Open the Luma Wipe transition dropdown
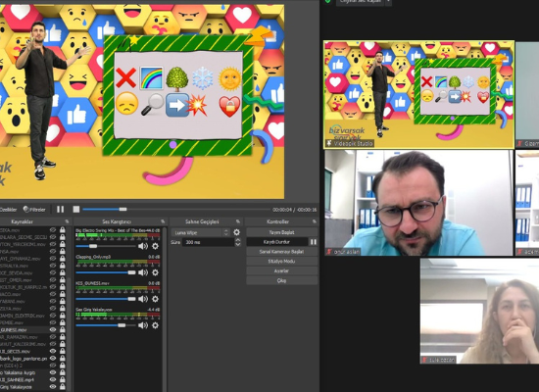The height and width of the screenshot is (392, 539). click(x=201, y=233)
